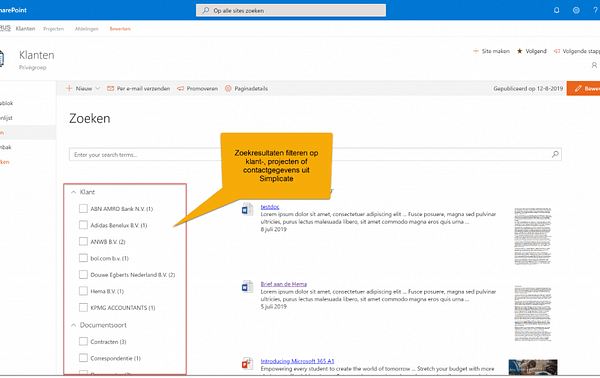Open the notifications bell icon

click(556, 10)
